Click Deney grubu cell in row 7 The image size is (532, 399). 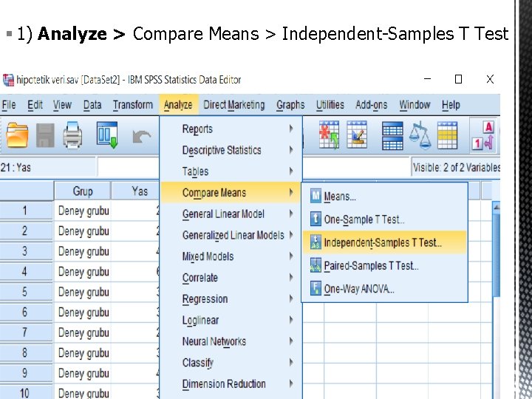click(x=83, y=332)
